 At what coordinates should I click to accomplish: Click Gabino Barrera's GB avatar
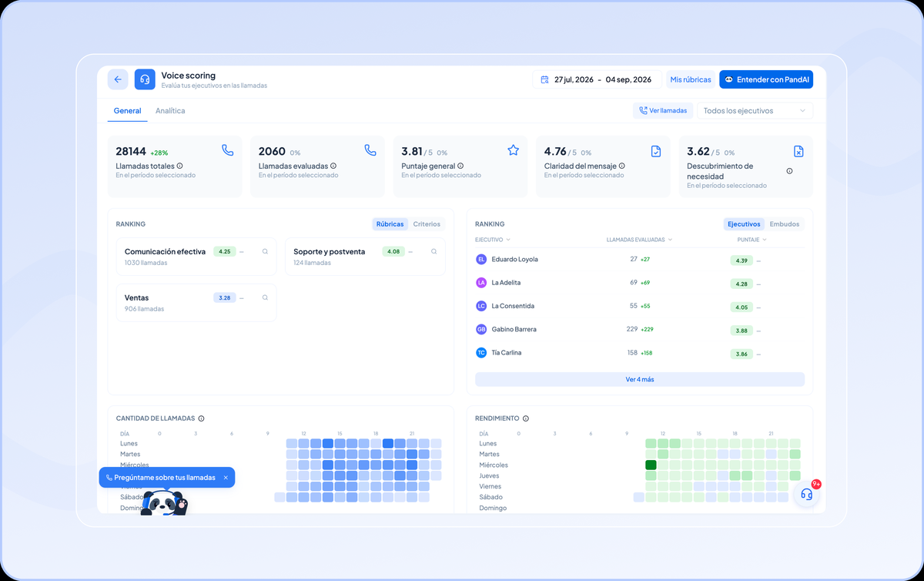click(x=481, y=329)
